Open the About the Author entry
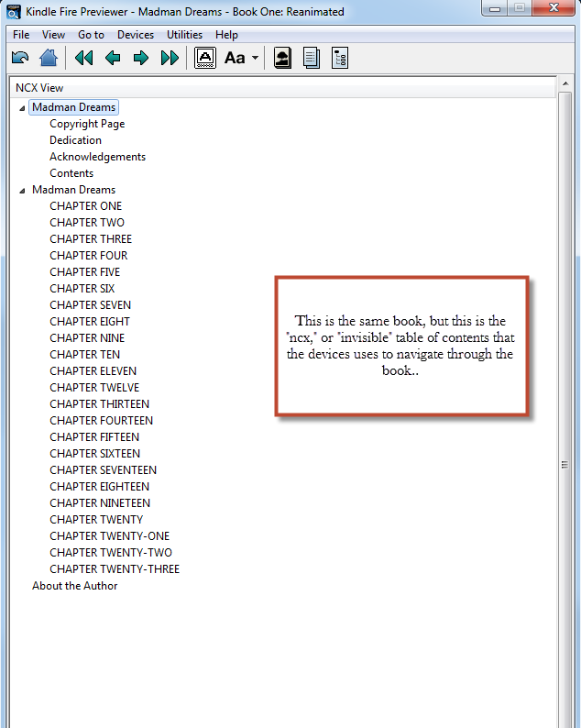581x728 pixels. pos(74,586)
